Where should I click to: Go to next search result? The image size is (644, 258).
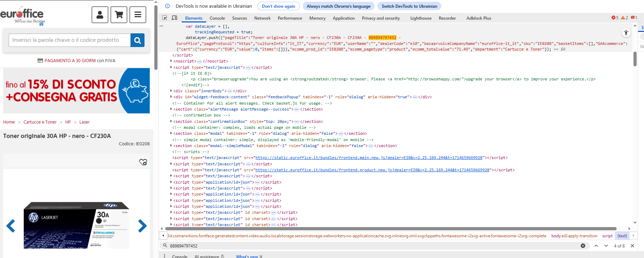[x=606, y=246]
